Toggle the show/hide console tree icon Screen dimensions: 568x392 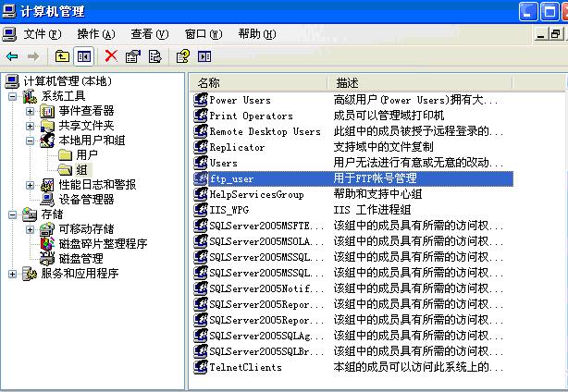tap(84, 55)
